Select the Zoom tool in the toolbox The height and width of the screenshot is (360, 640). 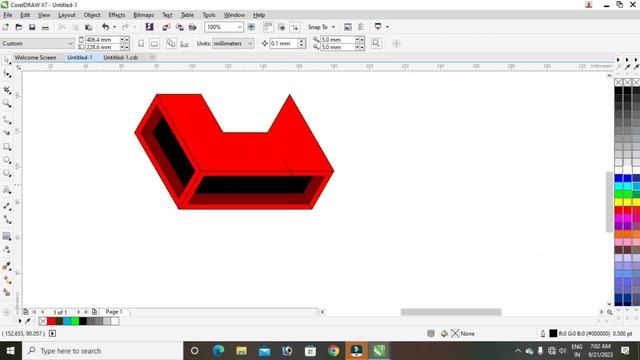pyautogui.click(x=7, y=104)
